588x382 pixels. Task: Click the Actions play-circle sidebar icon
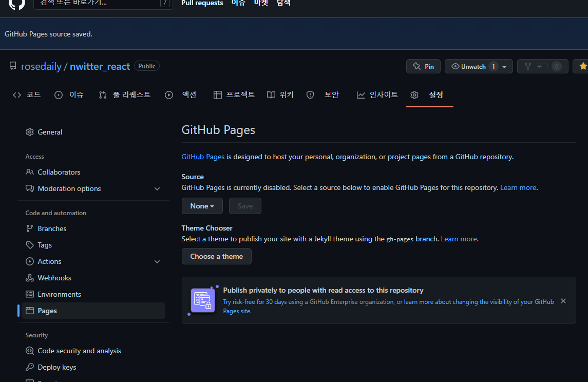pos(30,262)
